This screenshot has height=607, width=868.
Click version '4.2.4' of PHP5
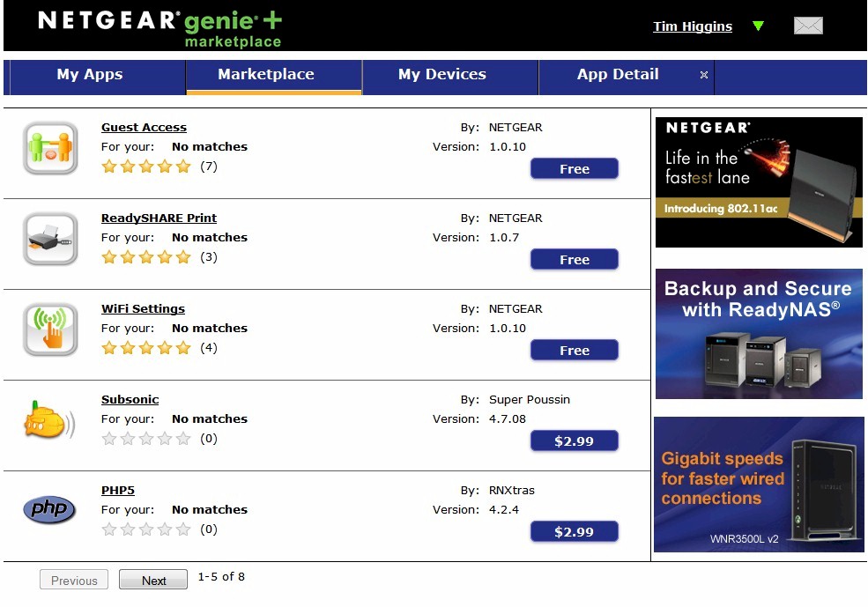pyautogui.click(x=504, y=509)
